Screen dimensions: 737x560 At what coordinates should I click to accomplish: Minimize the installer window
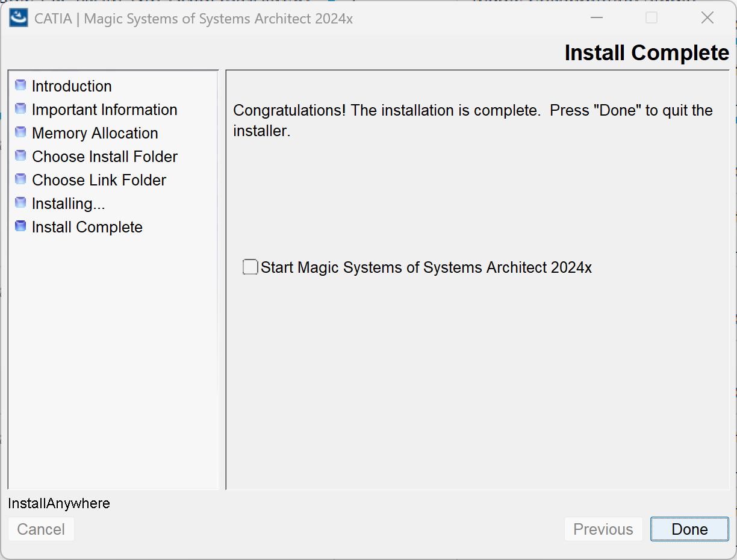click(597, 18)
